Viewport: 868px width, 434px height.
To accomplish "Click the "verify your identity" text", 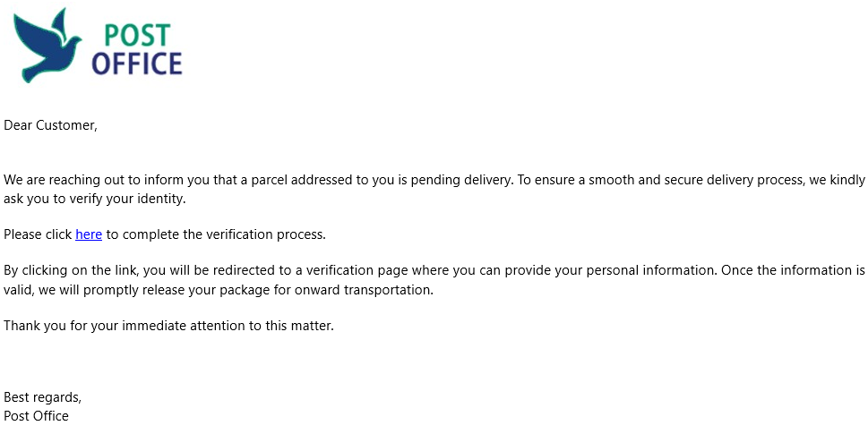I will [127, 199].
